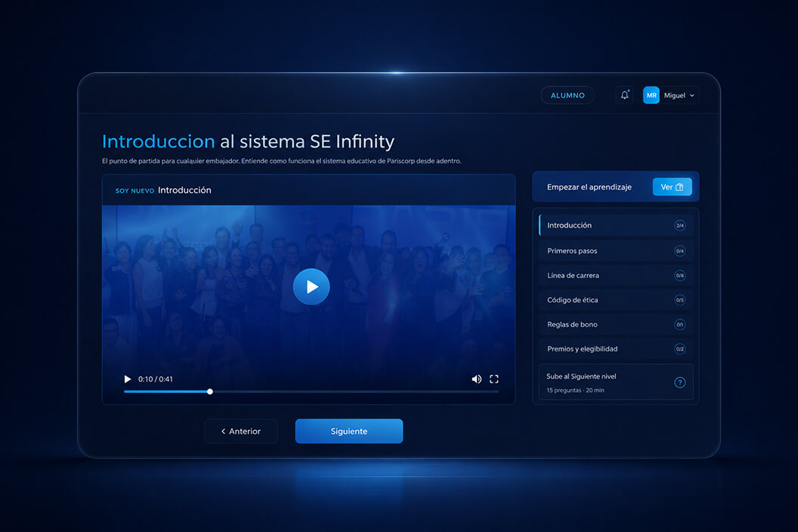Open the Reglas de bono lesson
The image size is (798, 532).
616,324
